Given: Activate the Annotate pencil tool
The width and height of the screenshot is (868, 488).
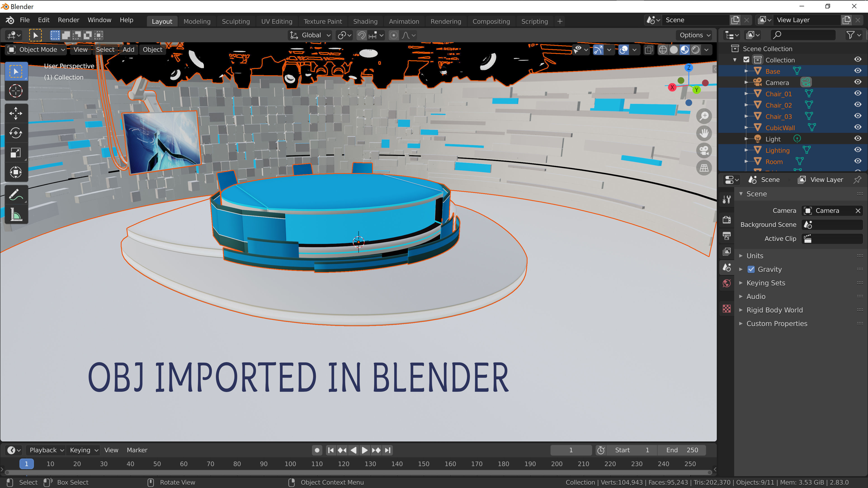Looking at the screenshot, I should click(16, 194).
